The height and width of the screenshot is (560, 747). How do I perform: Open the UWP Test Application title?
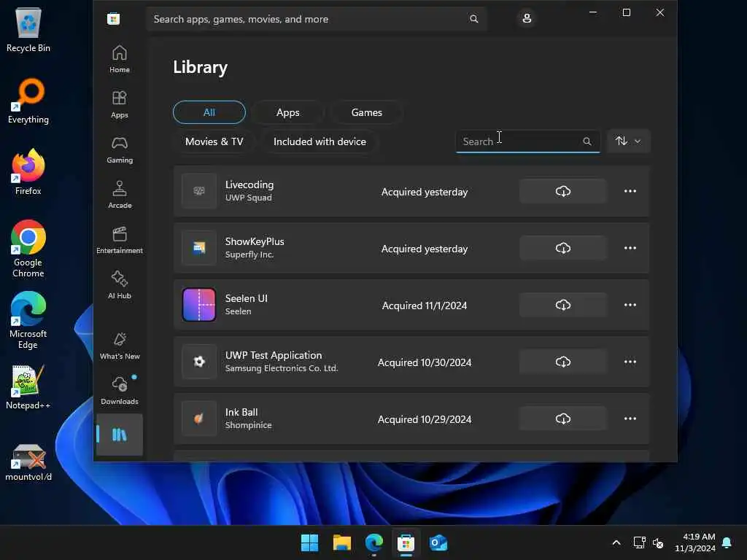tap(274, 355)
